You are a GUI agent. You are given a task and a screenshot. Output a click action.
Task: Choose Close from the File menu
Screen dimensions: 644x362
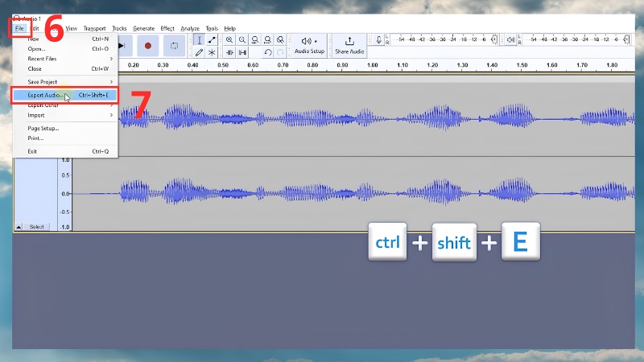66,68
